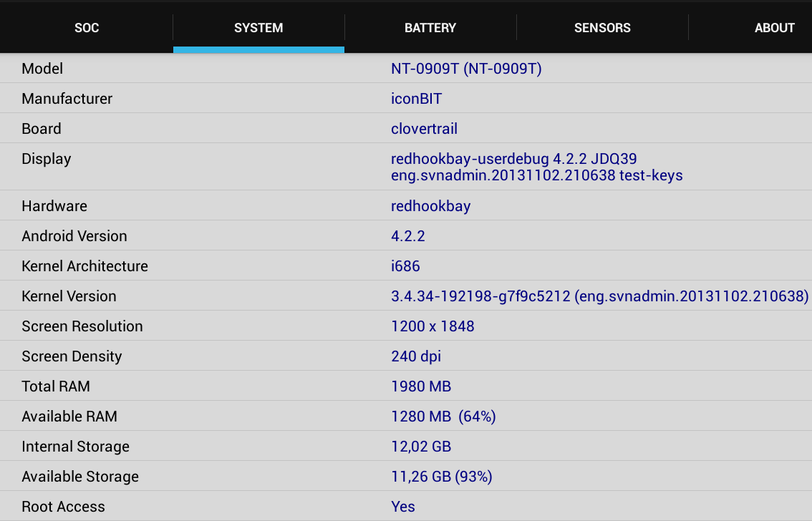Click the Screen Resolution value 1200 x 1848
Image resolution: width=812 pixels, height=521 pixels.
click(432, 326)
